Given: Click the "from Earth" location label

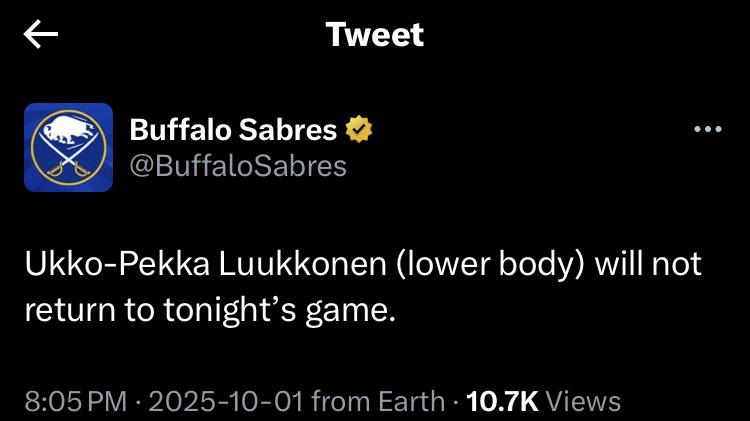Looking at the screenshot, I should [379, 402].
